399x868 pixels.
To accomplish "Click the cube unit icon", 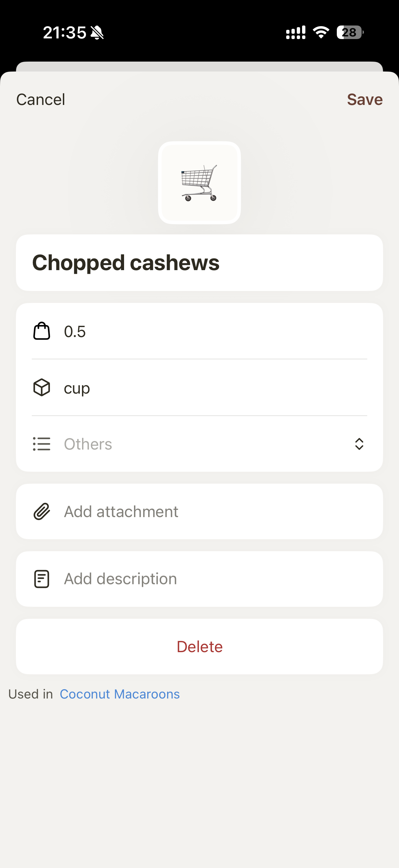I will coord(42,388).
